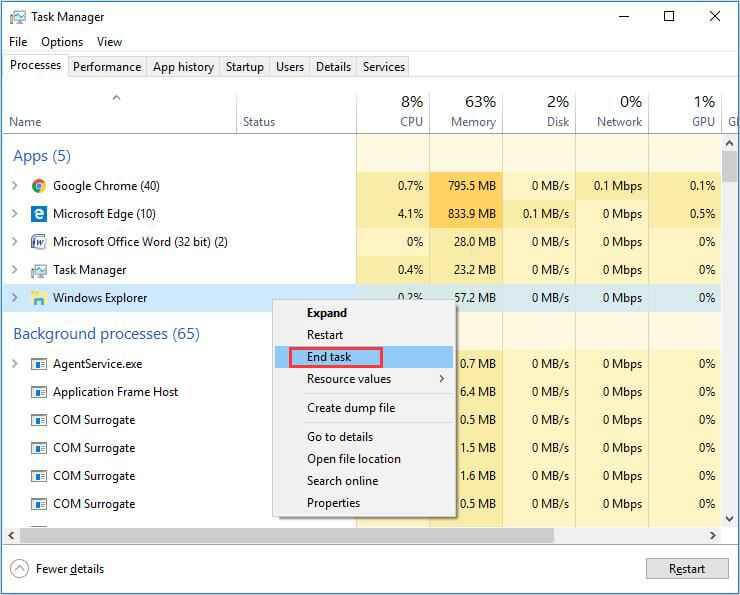Expand the AgentService.exe process row

(x=15, y=364)
